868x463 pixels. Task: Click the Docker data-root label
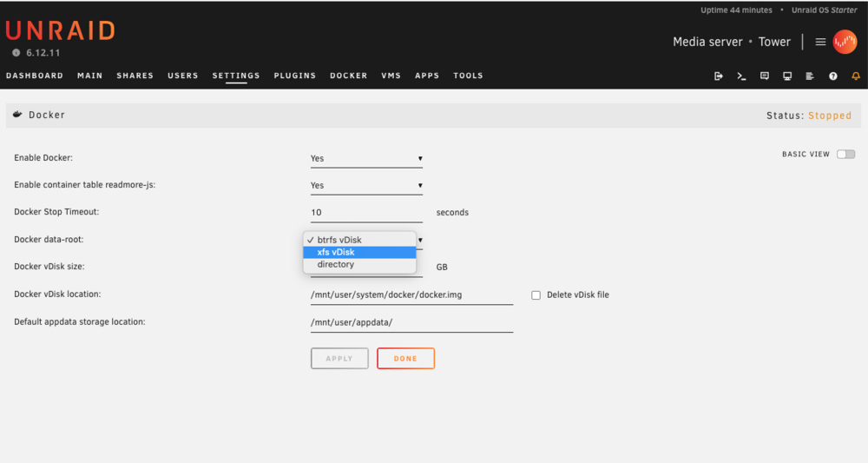(49, 239)
